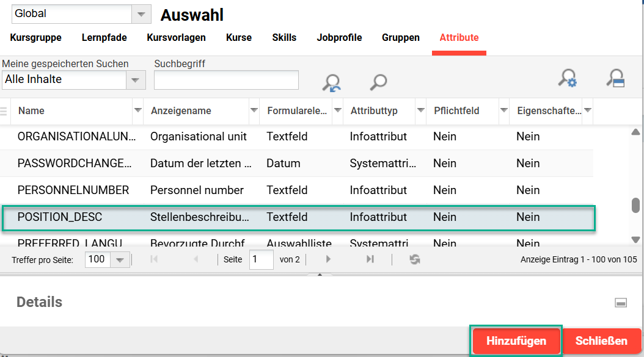
Task: Open the Global scope dropdown
Action: coord(142,13)
